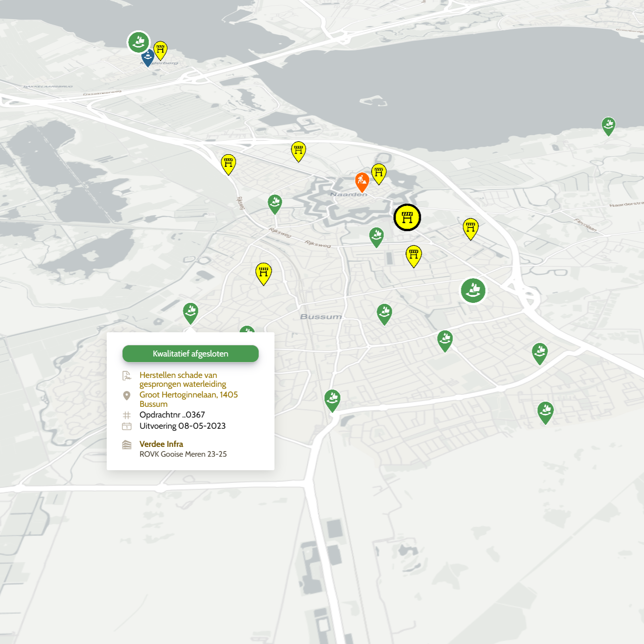Click the yellow barrier marker near Flevolaan
The image size is (644, 644).
471,228
